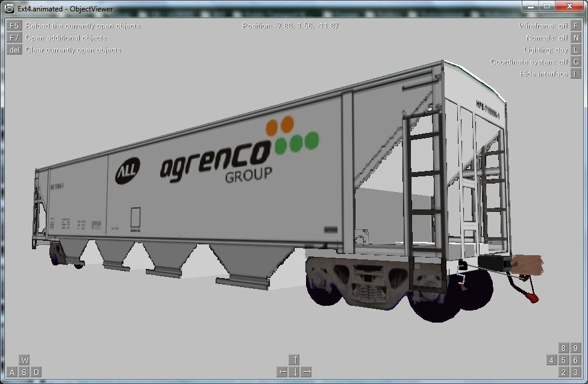Click 'Clear currently open objects' label
This screenshot has width=588, height=384.
click(73, 50)
